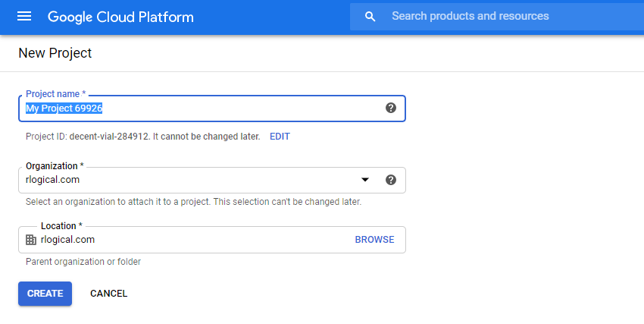Expand the Organization dropdown arrow
Image resolution: width=644 pixels, height=324 pixels.
point(365,180)
